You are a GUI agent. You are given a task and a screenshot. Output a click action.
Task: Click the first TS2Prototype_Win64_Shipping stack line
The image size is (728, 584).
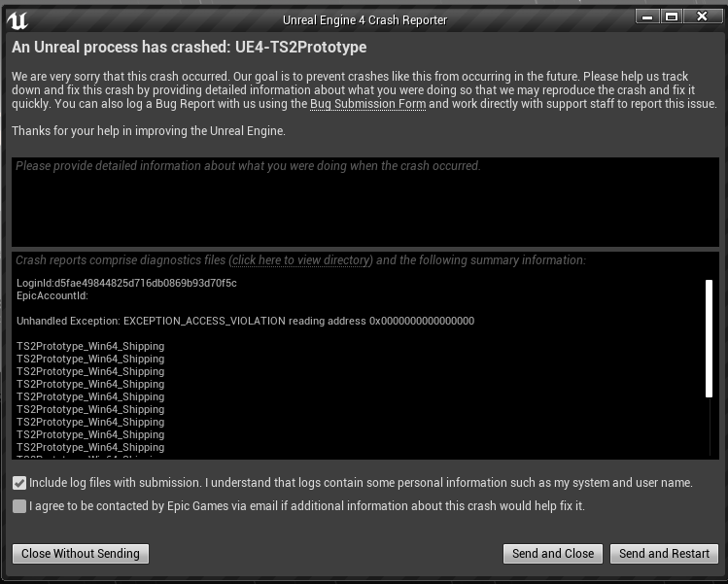coord(90,346)
